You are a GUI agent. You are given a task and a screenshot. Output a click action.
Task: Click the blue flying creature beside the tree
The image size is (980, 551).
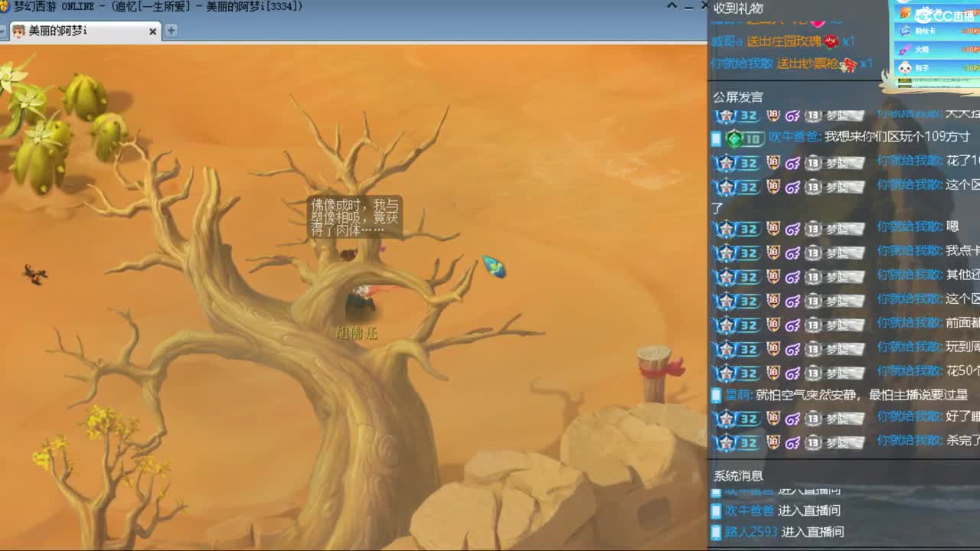pos(494,266)
